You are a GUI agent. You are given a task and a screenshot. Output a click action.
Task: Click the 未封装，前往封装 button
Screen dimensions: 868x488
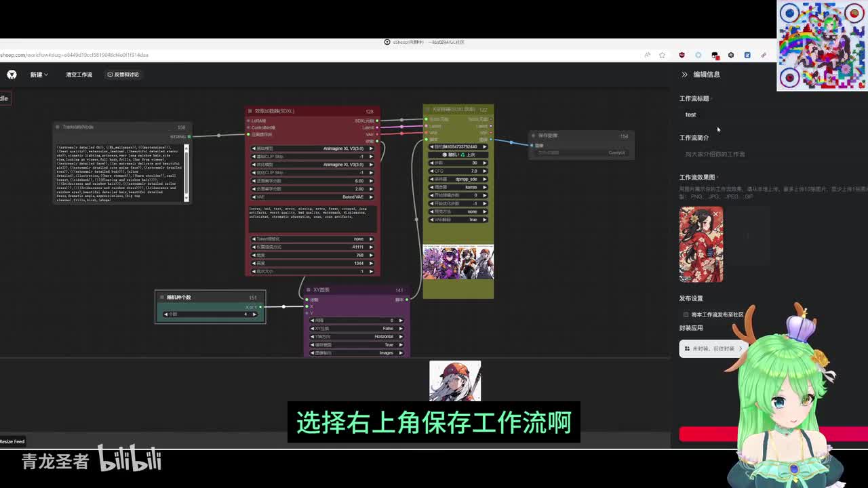[x=713, y=348]
